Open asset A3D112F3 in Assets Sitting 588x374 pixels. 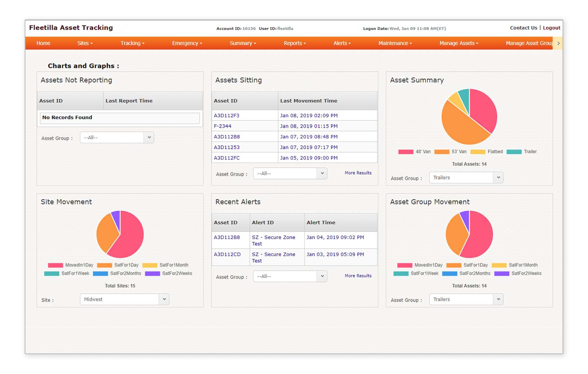coord(226,115)
